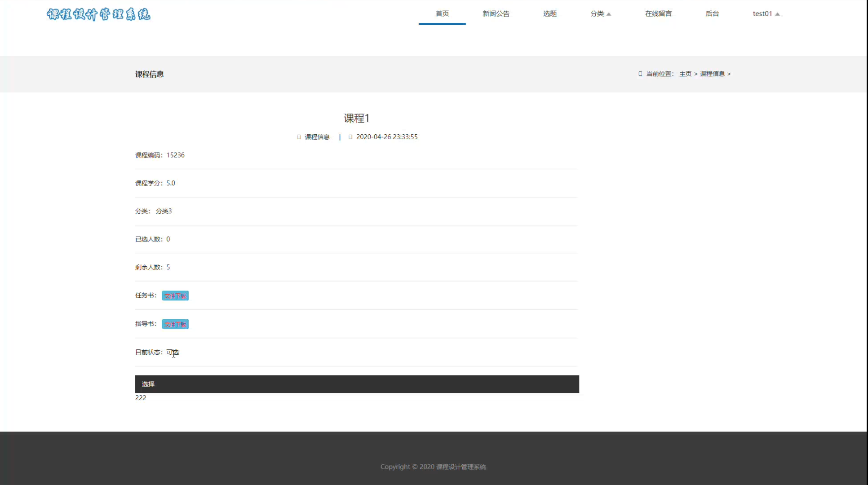This screenshot has height=485, width=868.
Task: Go to 后台 in navigation
Action: coord(712,13)
